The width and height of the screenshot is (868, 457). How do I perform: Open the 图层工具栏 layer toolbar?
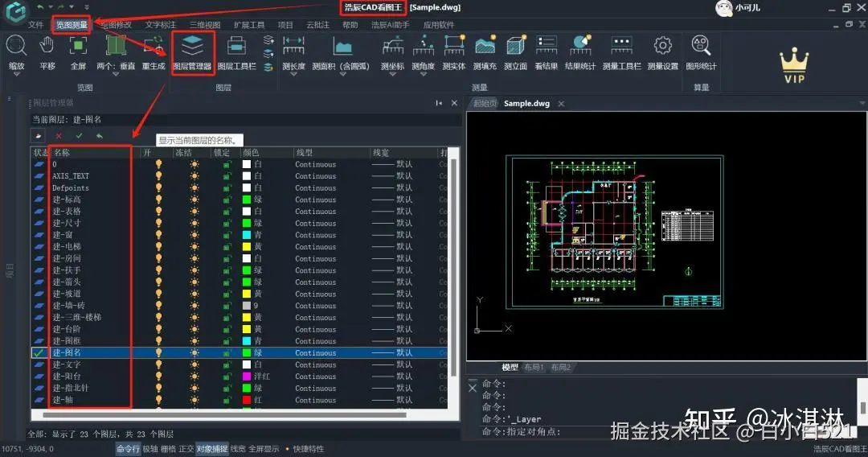point(236,52)
